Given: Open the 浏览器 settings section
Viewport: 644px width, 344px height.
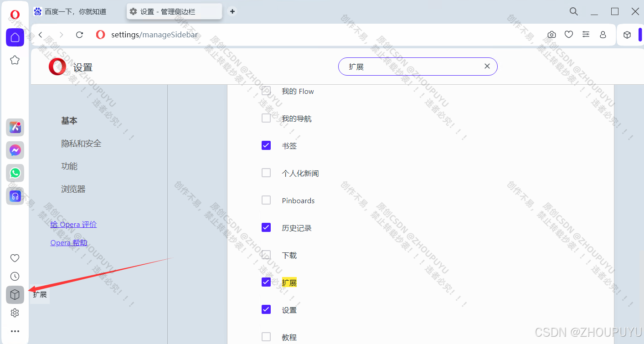Looking at the screenshot, I should click(73, 189).
